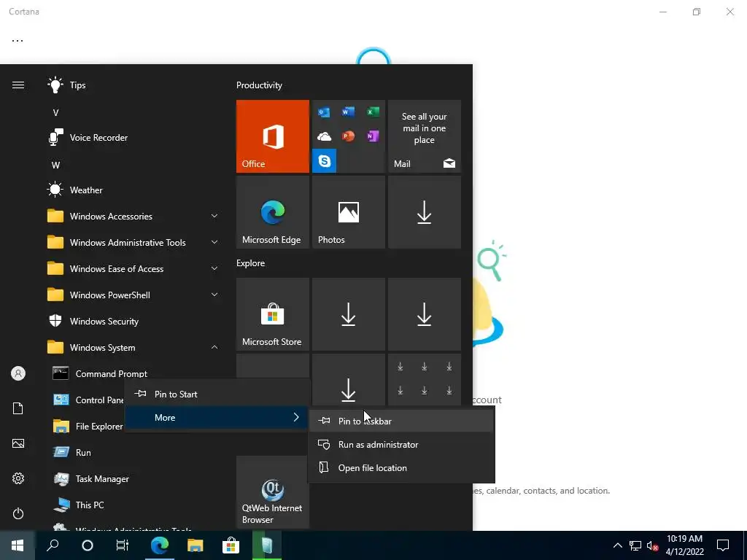Open the Photos tile
Image resolution: width=747 pixels, height=560 pixels.
tap(348, 212)
